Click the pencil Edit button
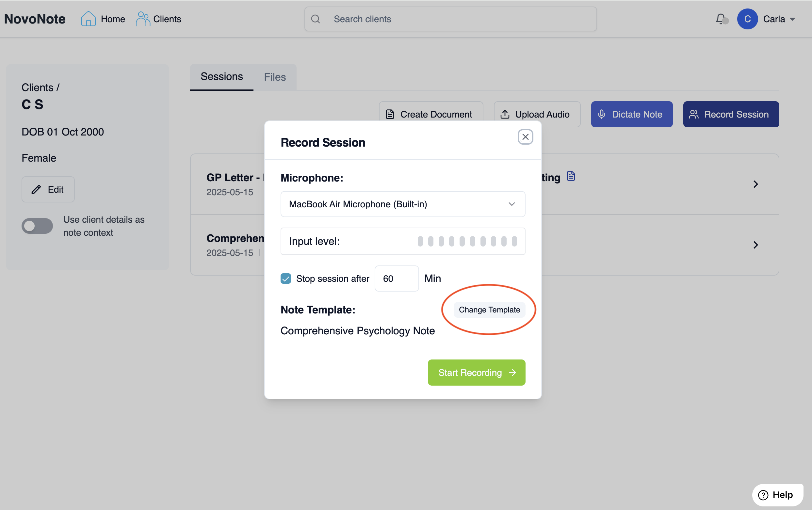Screen dimensions: 812x510 (48, 189)
